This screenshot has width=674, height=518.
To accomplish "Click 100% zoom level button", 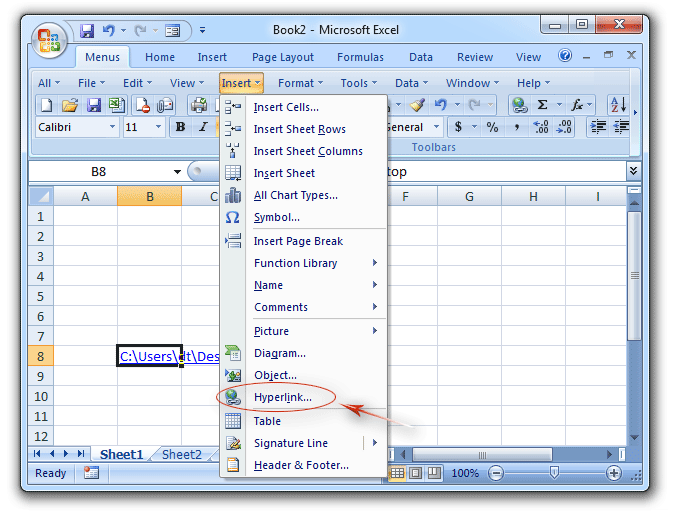I will pyautogui.click(x=465, y=474).
